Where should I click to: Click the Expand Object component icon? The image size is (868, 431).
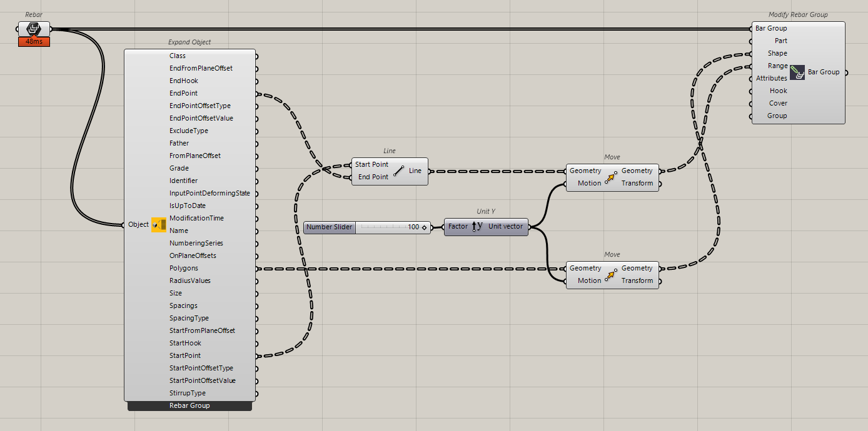159,224
